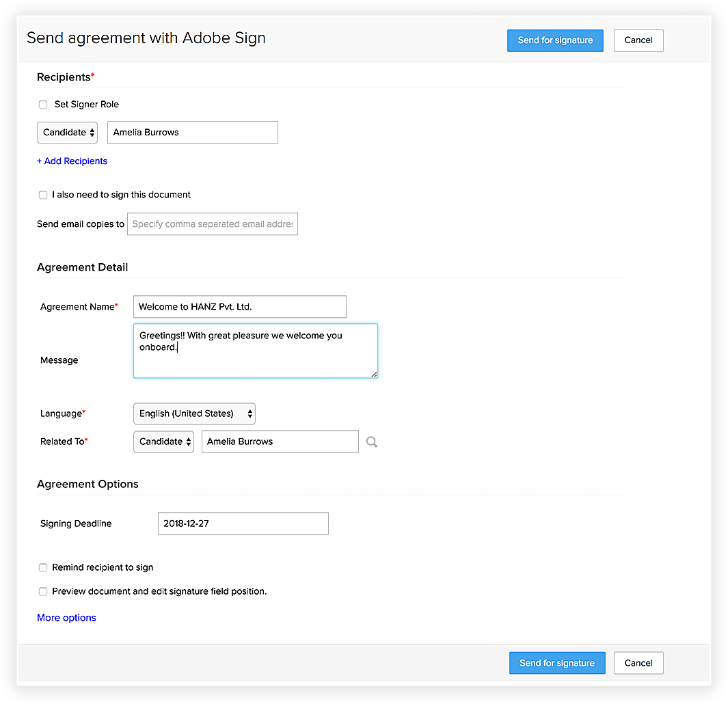Click the Agreement Name input field
728x704 pixels.
coord(239,307)
